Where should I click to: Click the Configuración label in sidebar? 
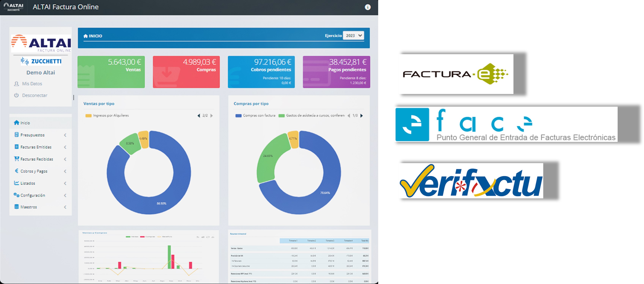point(33,195)
